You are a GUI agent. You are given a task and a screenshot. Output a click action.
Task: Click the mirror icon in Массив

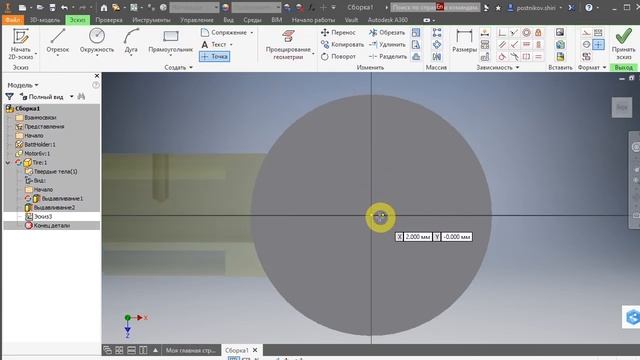[x=437, y=57]
